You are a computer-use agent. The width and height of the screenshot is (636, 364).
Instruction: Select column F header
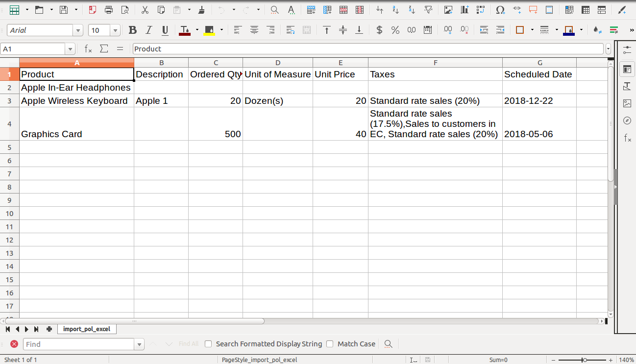[435, 63]
